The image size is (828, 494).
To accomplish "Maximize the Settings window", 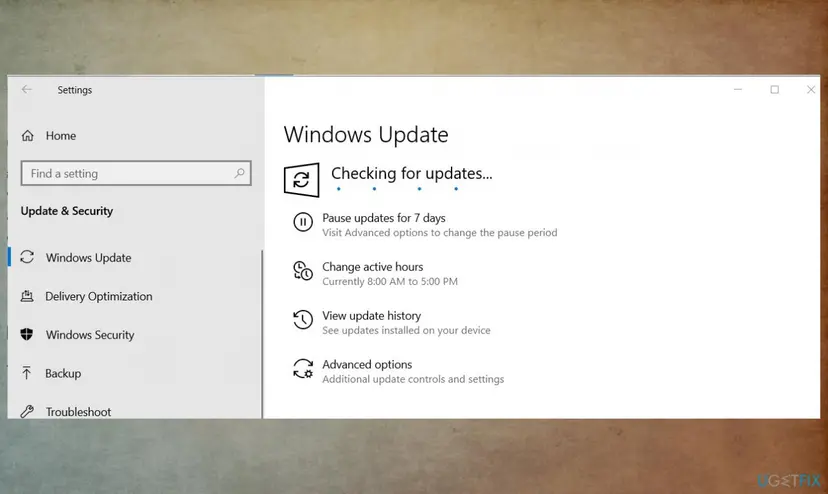I will [x=774, y=90].
